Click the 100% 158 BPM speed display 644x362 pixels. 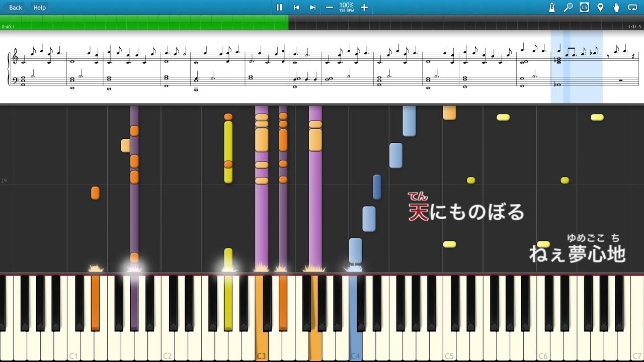(346, 7)
